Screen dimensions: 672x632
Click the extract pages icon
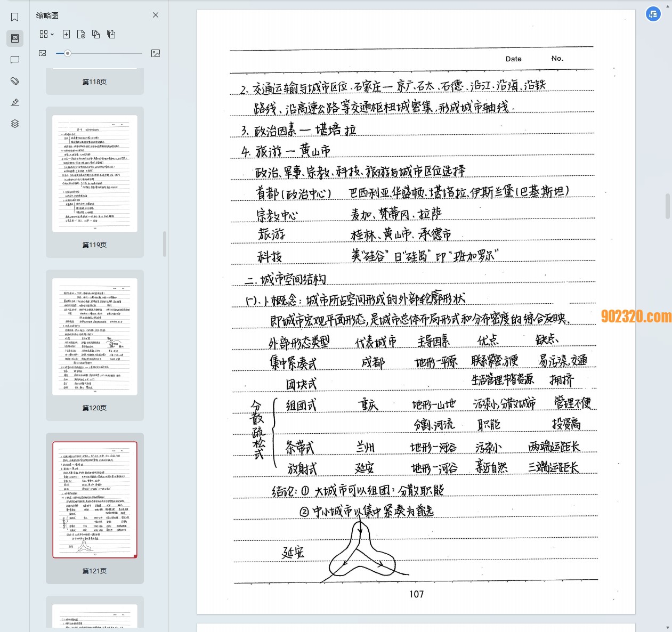pyautogui.click(x=111, y=34)
